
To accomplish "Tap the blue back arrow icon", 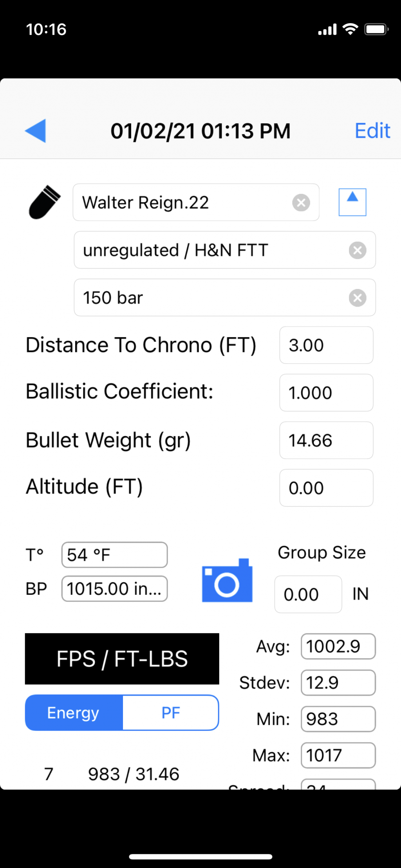I will [36, 131].
